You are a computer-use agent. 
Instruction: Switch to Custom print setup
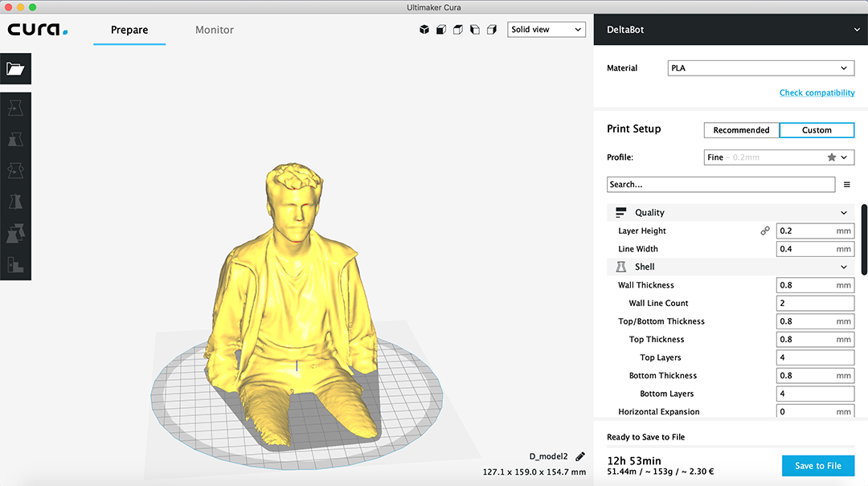(817, 130)
